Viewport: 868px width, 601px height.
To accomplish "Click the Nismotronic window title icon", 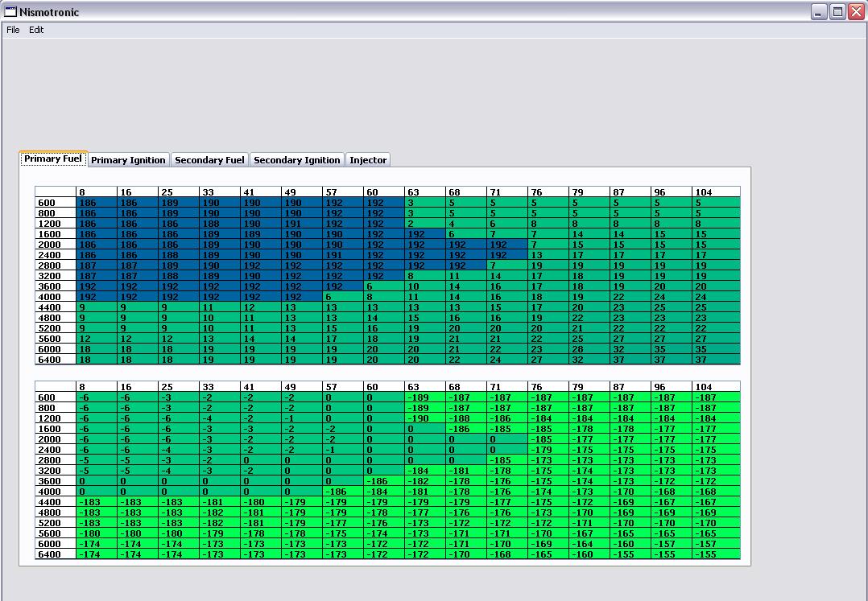I will pyautogui.click(x=10, y=11).
